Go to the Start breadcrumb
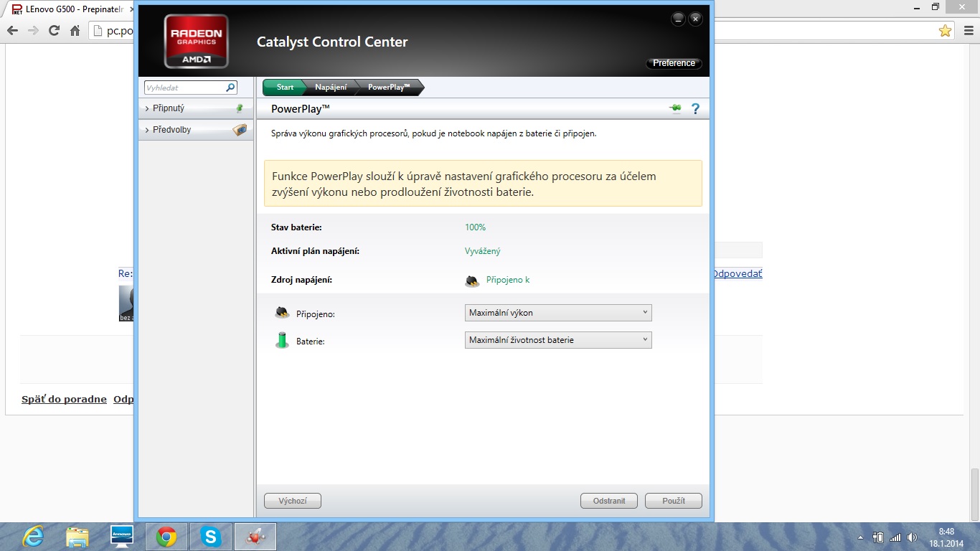 (x=284, y=88)
